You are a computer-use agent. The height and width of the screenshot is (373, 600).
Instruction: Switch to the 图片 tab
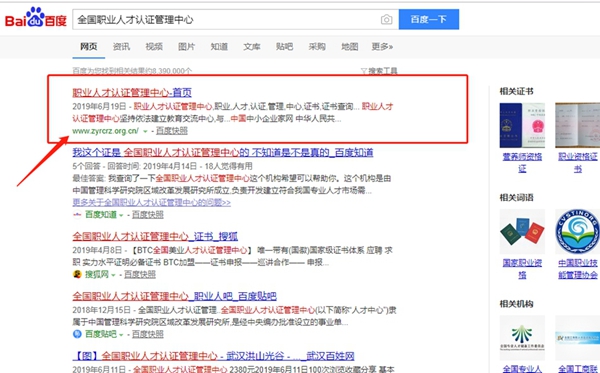187,47
